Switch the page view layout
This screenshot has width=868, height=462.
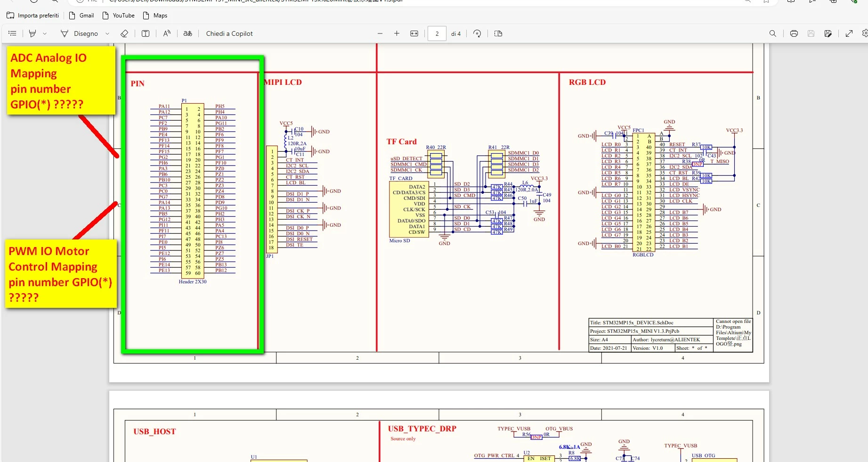[x=498, y=33]
